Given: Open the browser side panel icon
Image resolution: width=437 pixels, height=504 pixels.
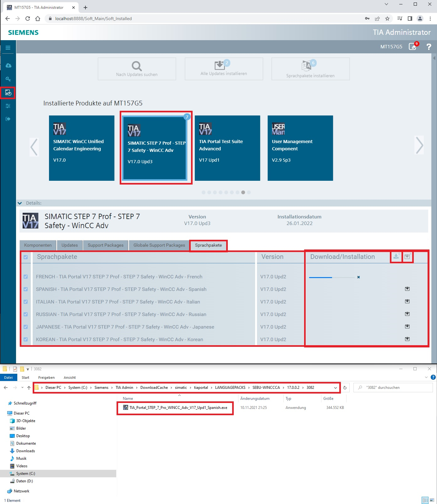Looking at the screenshot, I should pos(410,19).
